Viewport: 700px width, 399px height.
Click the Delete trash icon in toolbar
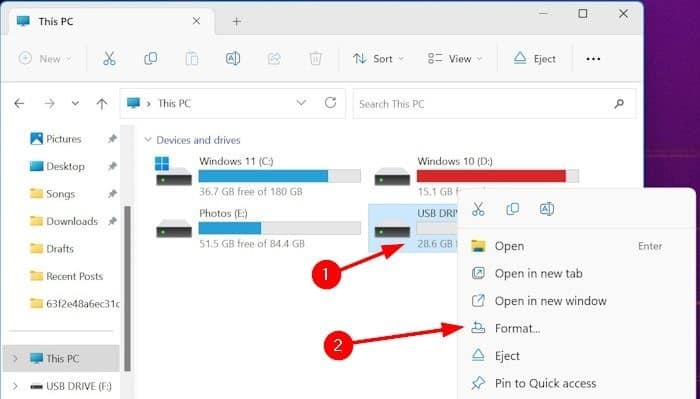315,58
